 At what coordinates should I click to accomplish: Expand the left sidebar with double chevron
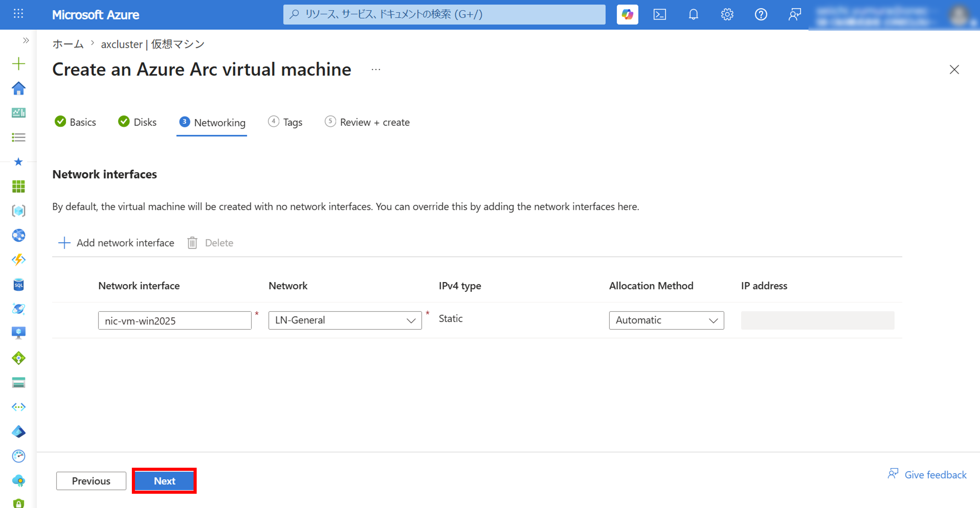tap(26, 40)
